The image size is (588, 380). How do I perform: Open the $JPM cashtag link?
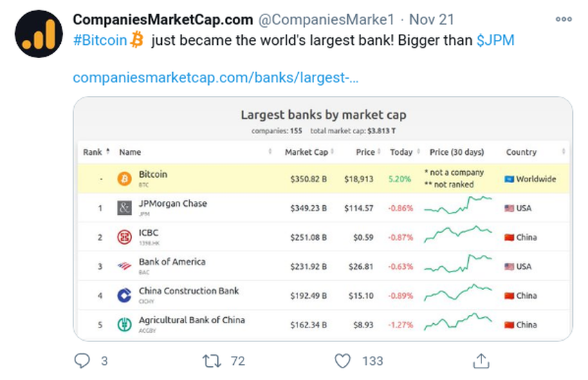(x=495, y=40)
